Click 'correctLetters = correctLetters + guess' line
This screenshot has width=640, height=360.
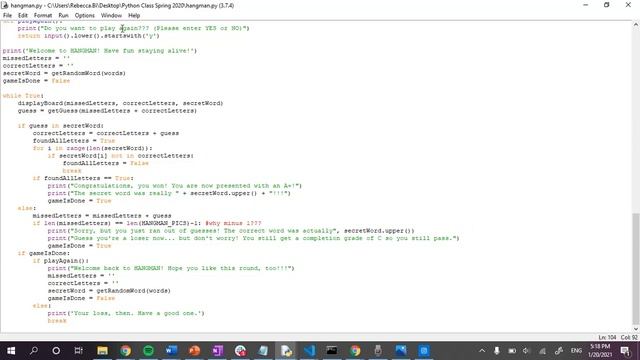[106, 133]
